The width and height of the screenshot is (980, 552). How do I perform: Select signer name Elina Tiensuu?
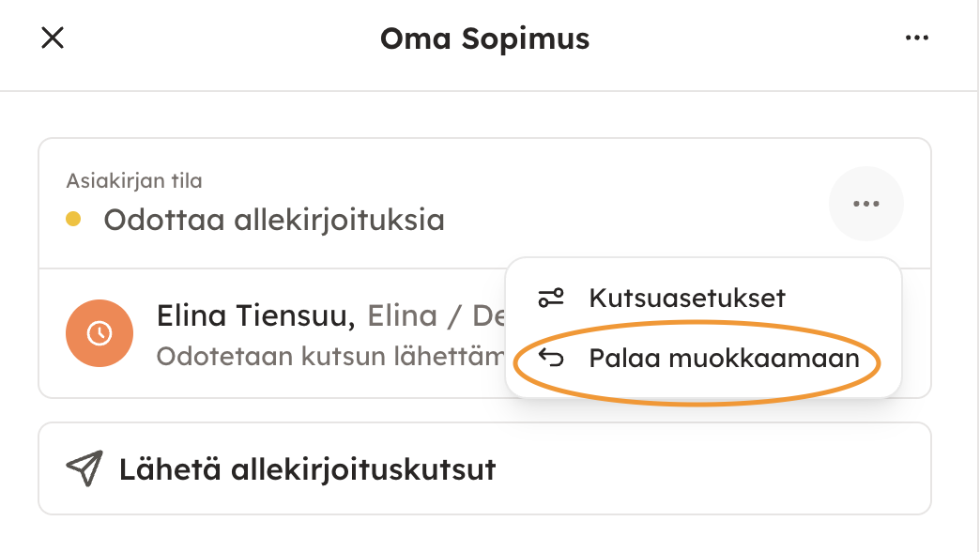[255, 317]
